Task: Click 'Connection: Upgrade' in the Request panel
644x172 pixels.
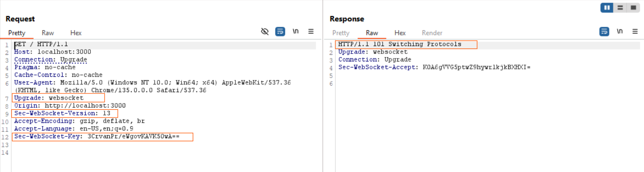Action: click(51, 60)
